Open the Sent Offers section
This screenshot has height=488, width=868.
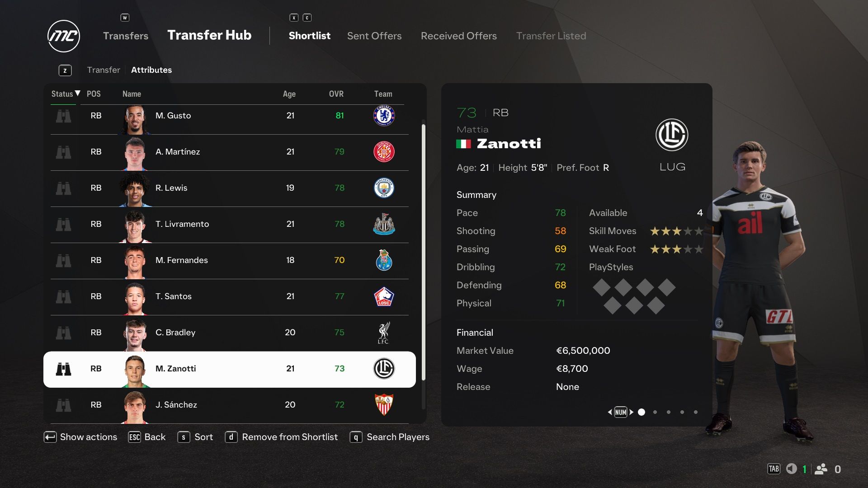[374, 35]
